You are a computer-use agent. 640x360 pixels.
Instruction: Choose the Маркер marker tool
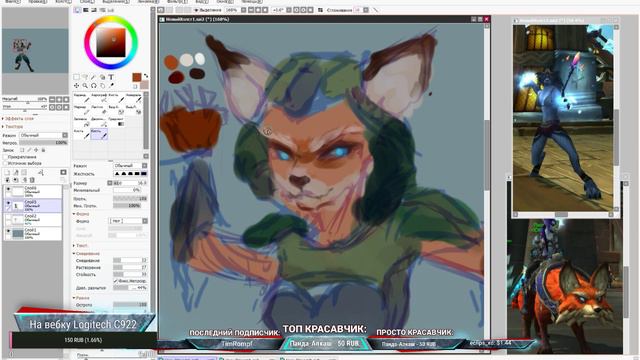[x=81, y=110]
